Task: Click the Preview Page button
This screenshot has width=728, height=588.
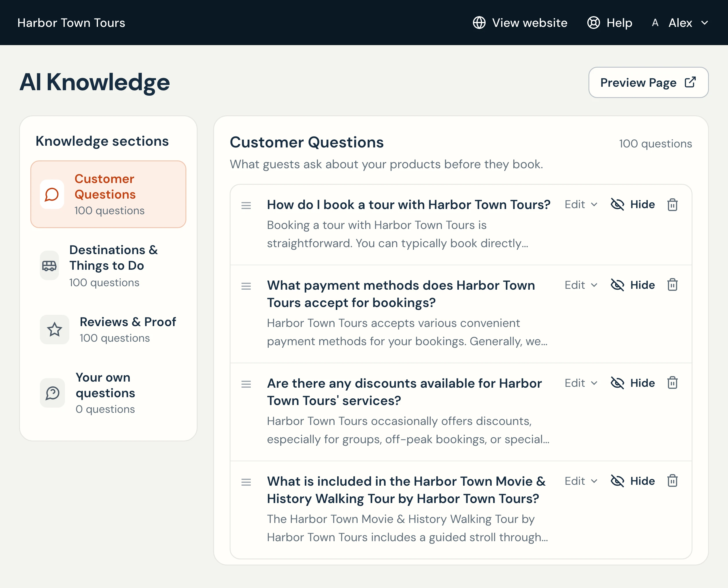Action: point(648,82)
